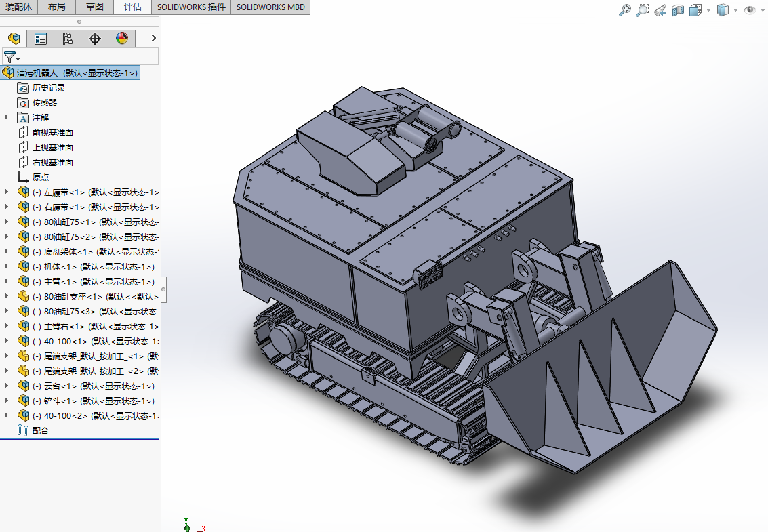This screenshot has height=532, width=768.
Task: Click the 配合 mates paperclip icon
Action: coord(23,430)
